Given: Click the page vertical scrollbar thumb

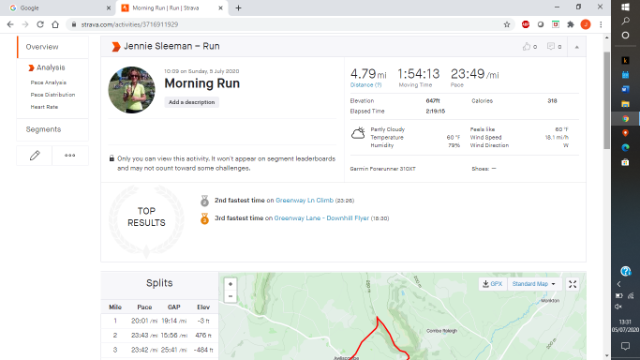Looking at the screenshot, I should tap(607, 100).
